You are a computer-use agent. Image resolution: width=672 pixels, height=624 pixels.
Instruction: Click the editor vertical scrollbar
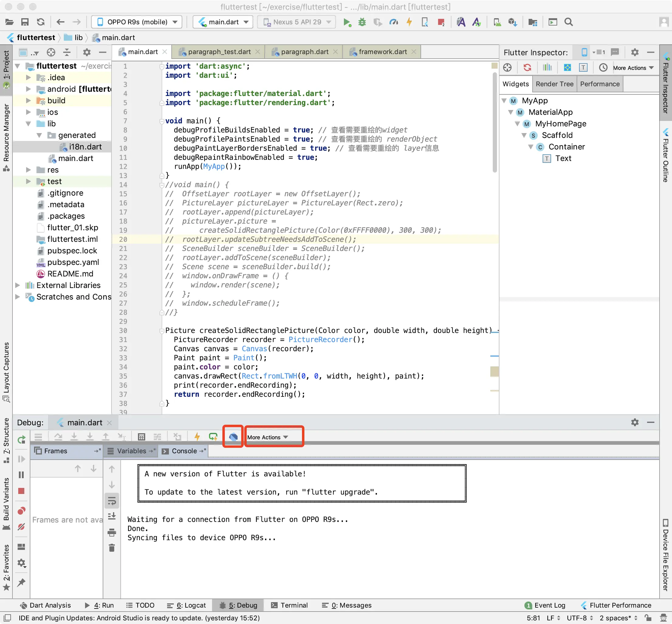point(495,122)
